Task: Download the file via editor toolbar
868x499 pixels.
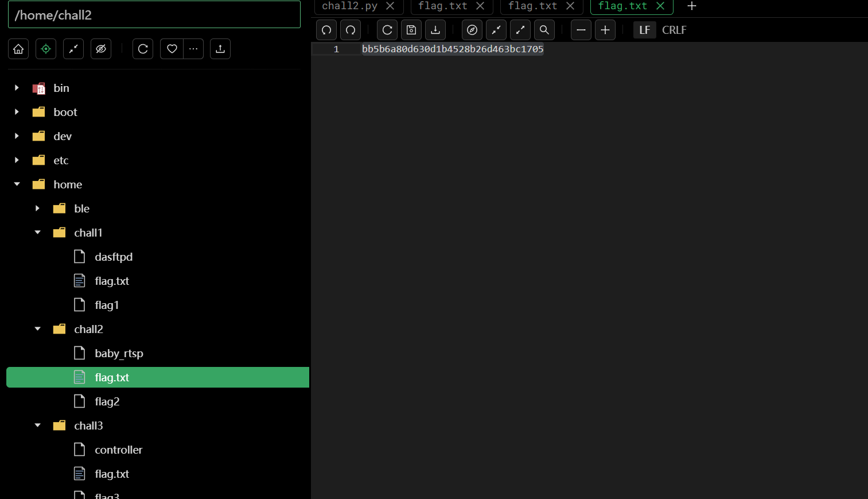Action: click(x=435, y=30)
